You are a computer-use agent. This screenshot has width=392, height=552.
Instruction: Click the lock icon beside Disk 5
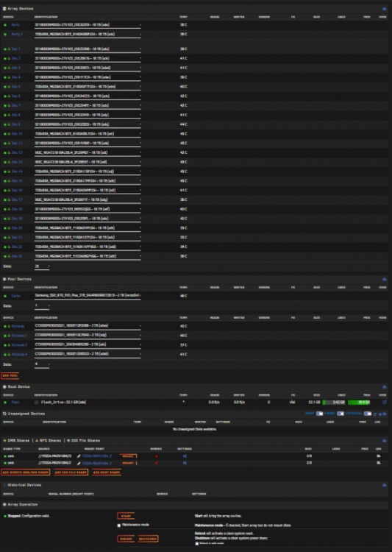click(9, 87)
